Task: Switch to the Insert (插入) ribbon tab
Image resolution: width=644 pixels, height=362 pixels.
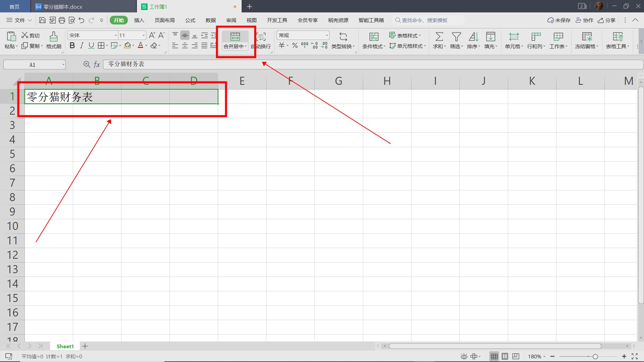Action: [139, 20]
